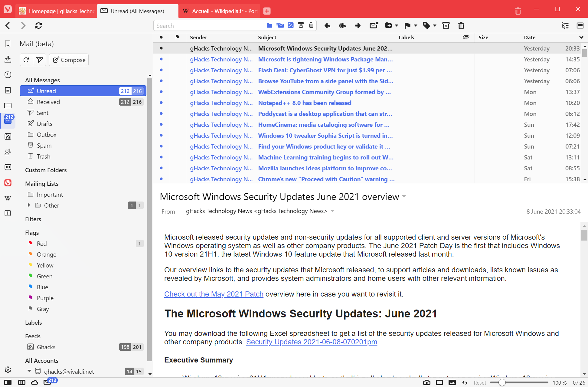Capture page with the camera icon

(x=426, y=382)
